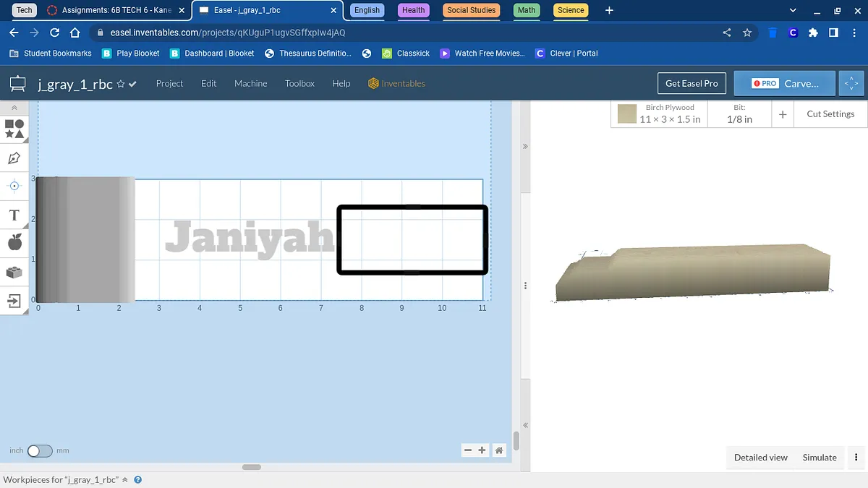Click the Get Easel Pro button
The width and height of the screenshot is (868, 488).
[692, 83]
